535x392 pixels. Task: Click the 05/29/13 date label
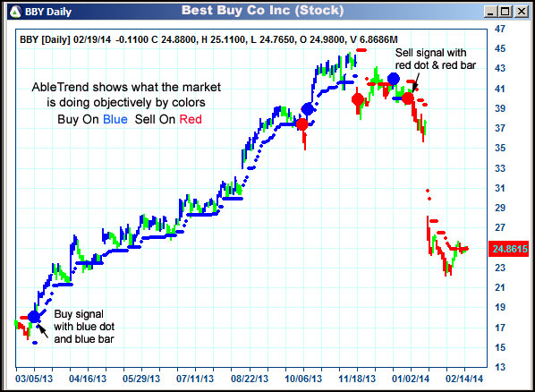click(141, 379)
